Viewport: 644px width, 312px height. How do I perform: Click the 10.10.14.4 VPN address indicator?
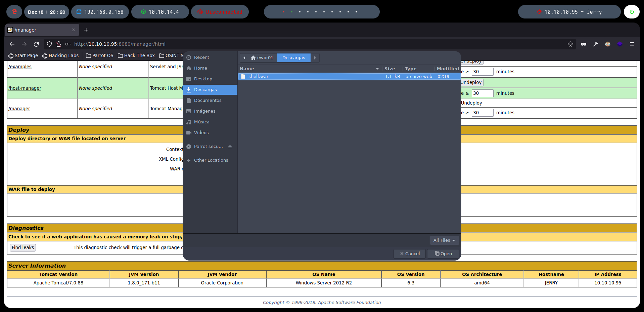tap(160, 12)
